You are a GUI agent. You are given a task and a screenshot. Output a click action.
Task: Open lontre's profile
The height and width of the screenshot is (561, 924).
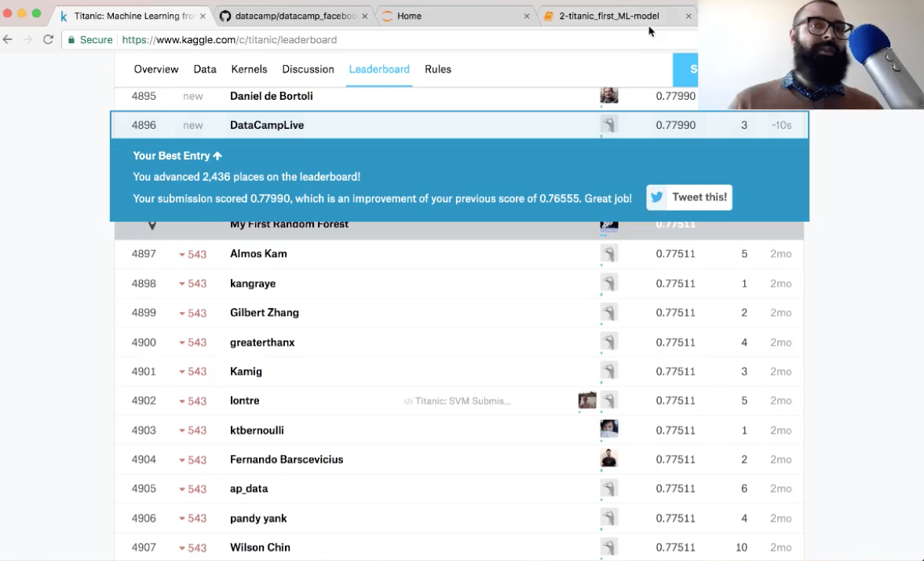(245, 401)
